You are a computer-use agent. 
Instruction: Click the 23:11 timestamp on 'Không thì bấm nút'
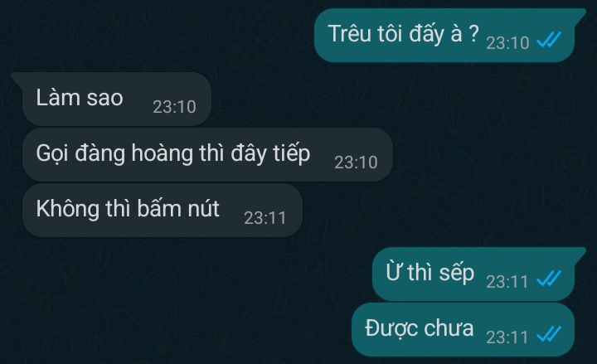coord(265,218)
